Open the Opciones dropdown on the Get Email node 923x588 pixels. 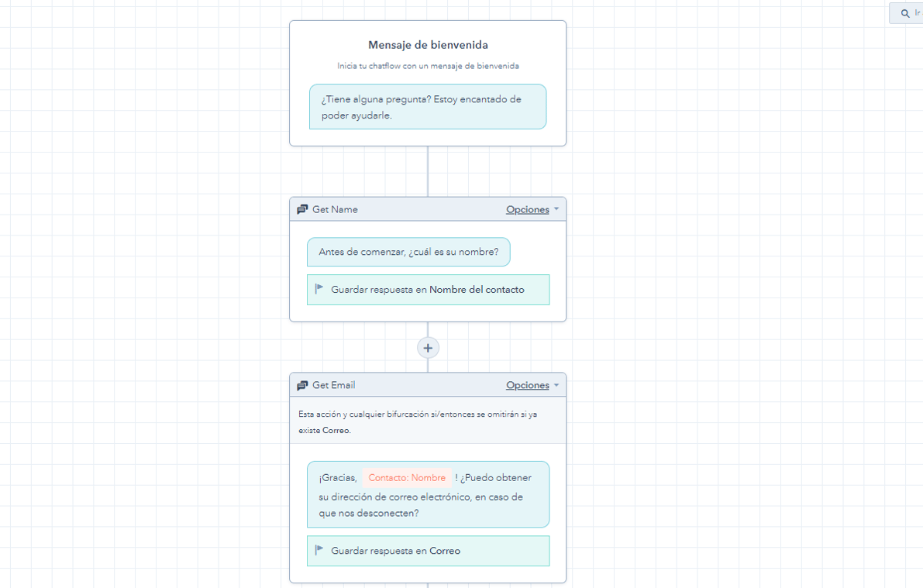528,385
